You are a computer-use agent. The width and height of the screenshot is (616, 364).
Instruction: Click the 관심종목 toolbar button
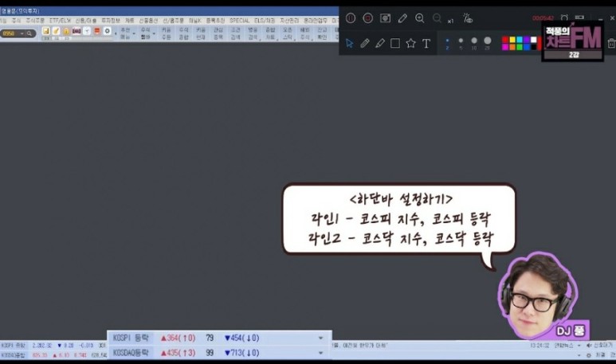[218, 33]
